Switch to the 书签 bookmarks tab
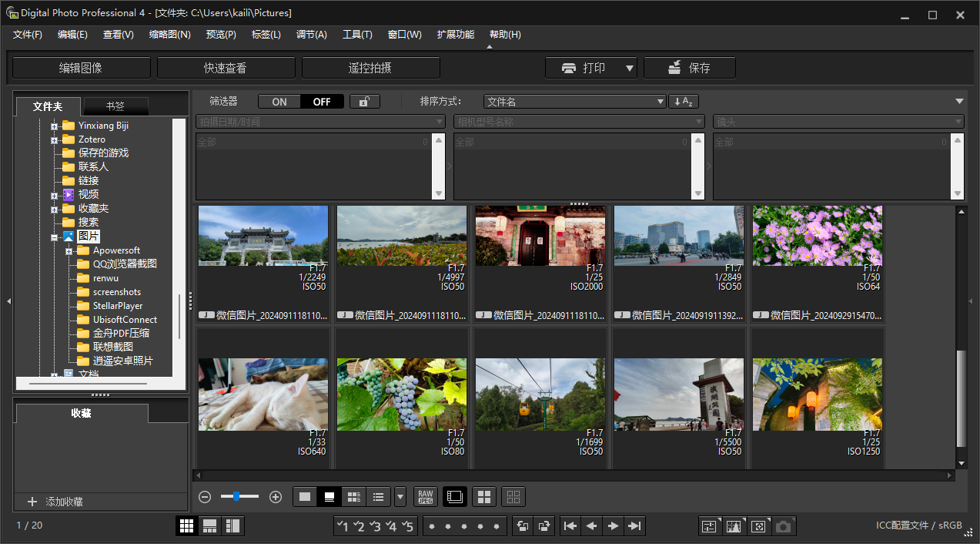The width and height of the screenshot is (980, 544). pos(115,106)
